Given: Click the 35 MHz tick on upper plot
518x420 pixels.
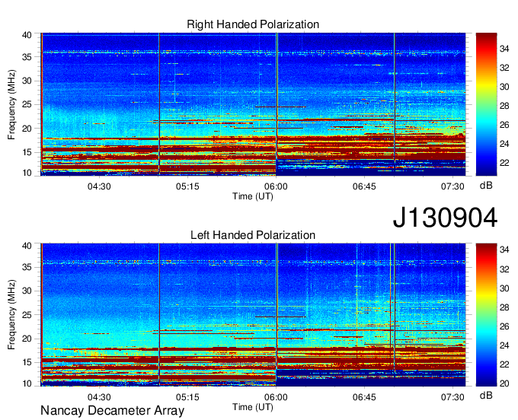Looking at the screenshot, I should click(x=27, y=57).
